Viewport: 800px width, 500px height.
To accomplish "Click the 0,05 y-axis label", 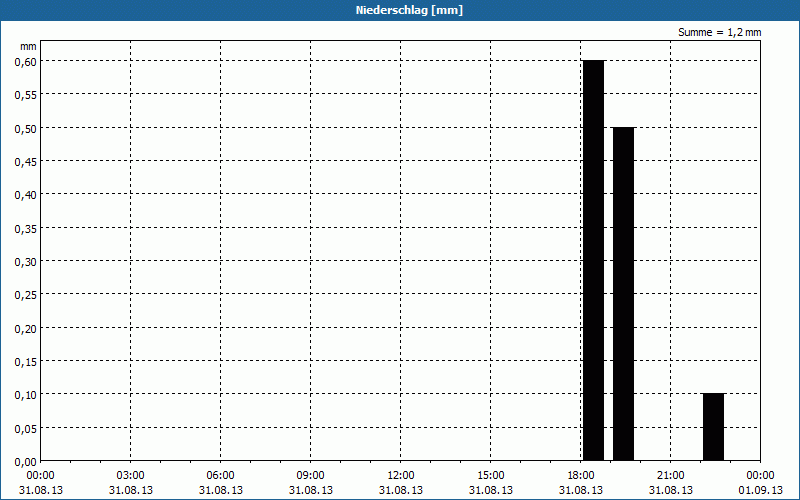I will [26, 429].
